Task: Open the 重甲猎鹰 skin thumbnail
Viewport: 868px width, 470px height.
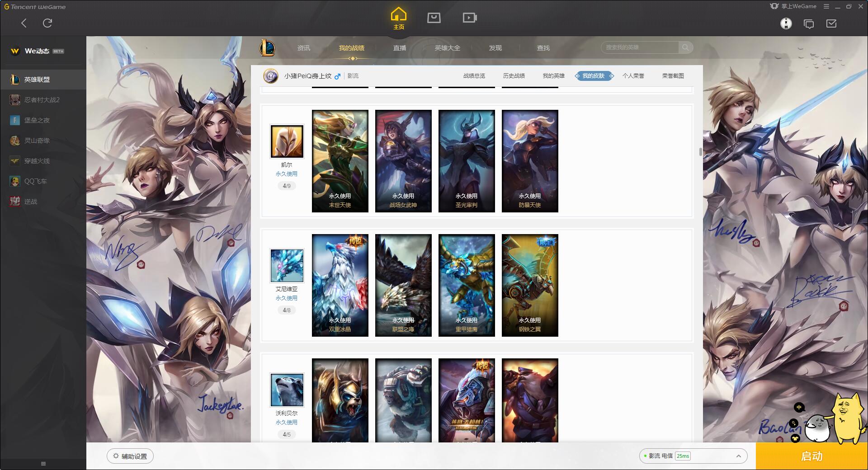Action: tap(467, 285)
